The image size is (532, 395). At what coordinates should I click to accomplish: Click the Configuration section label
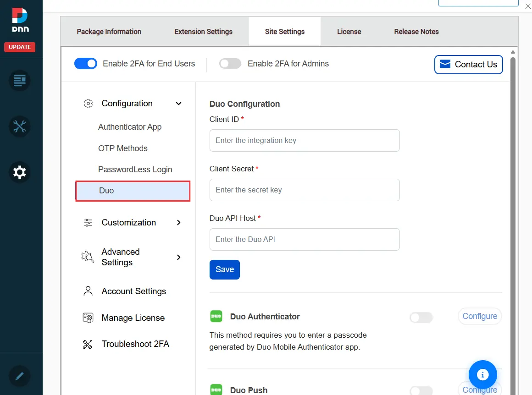pos(127,104)
